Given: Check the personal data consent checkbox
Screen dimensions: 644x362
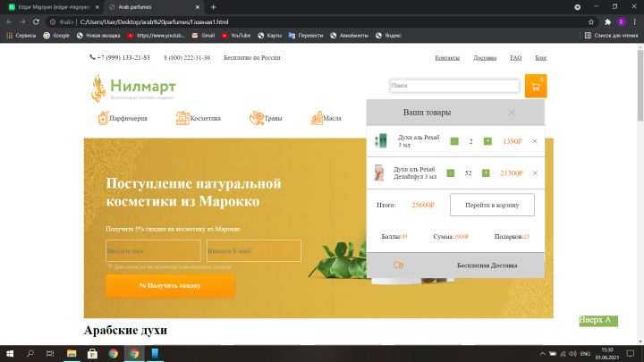Looking at the screenshot, I should click(110, 266).
